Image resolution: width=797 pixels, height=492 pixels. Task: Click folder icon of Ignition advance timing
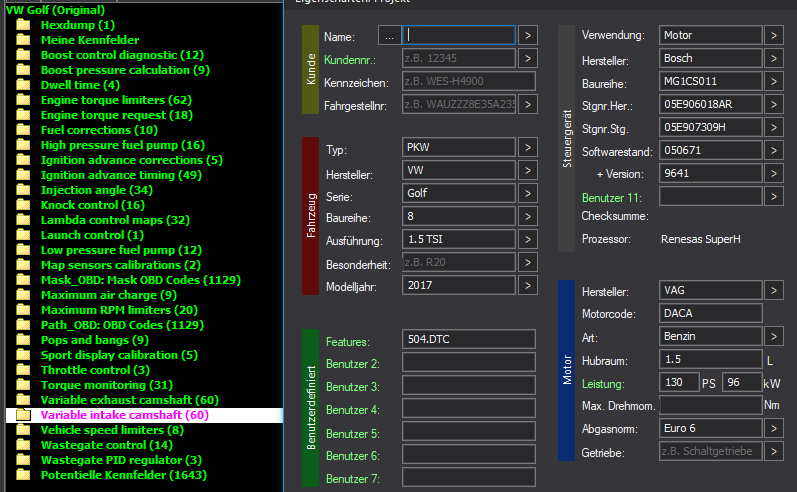[x=23, y=175]
